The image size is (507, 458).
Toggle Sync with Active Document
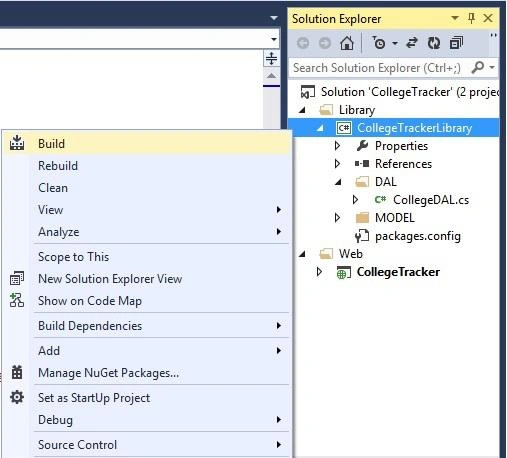pos(412,43)
